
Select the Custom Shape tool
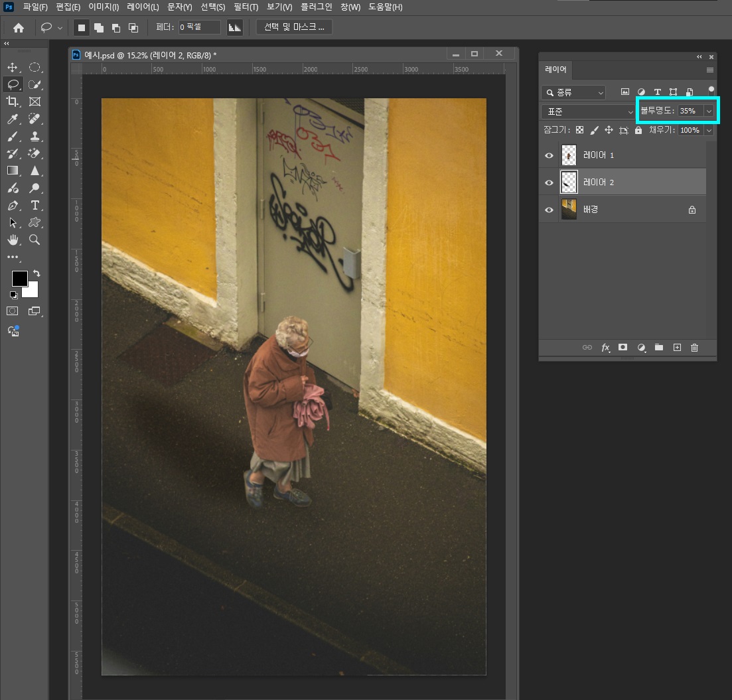click(x=35, y=222)
